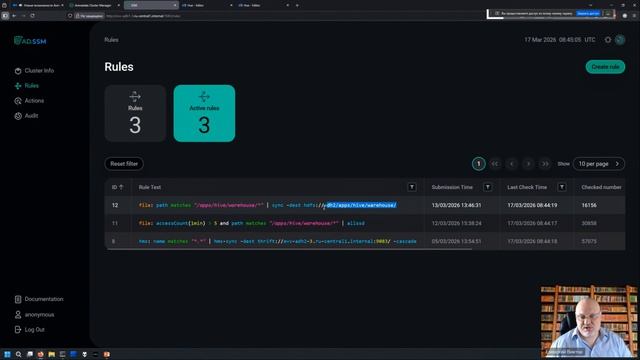640x360 pixels.
Task: Click checked number 16156
Action: [x=589, y=205]
